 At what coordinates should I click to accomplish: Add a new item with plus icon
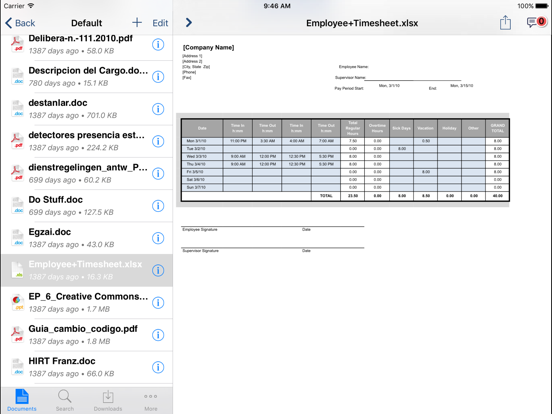137,23
